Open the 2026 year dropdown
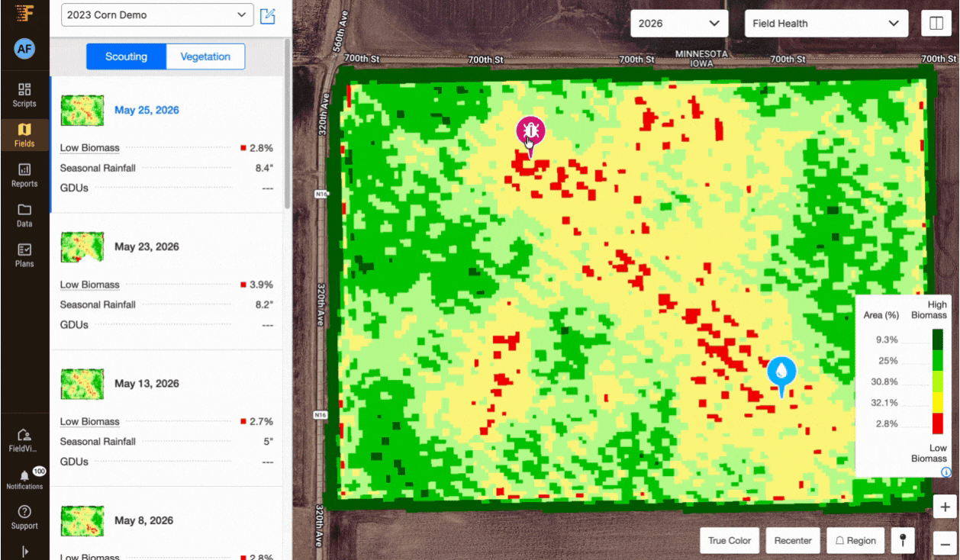Screen dimensions: 960x560 (x=679, y=23)
